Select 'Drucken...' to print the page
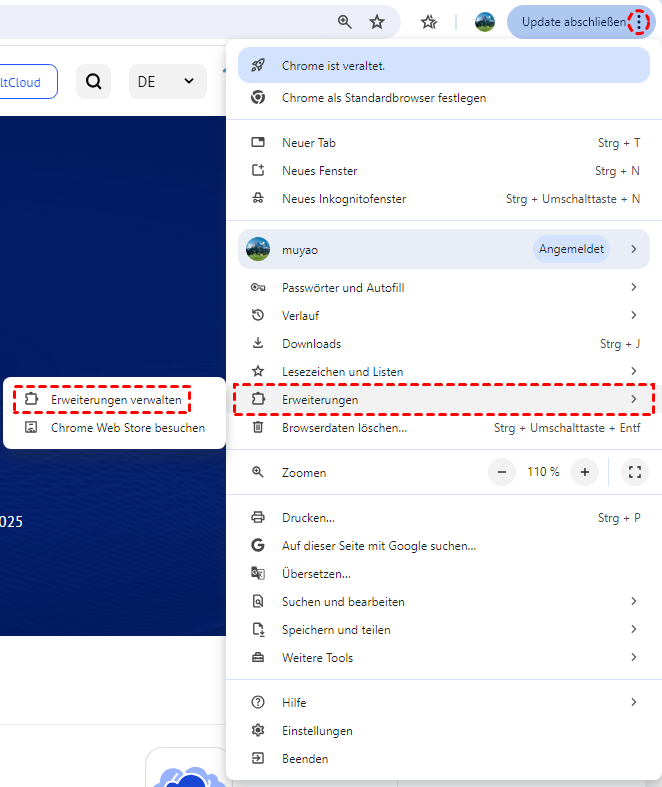662x787 pixels. pyautogui.click(x=444, y=517)
